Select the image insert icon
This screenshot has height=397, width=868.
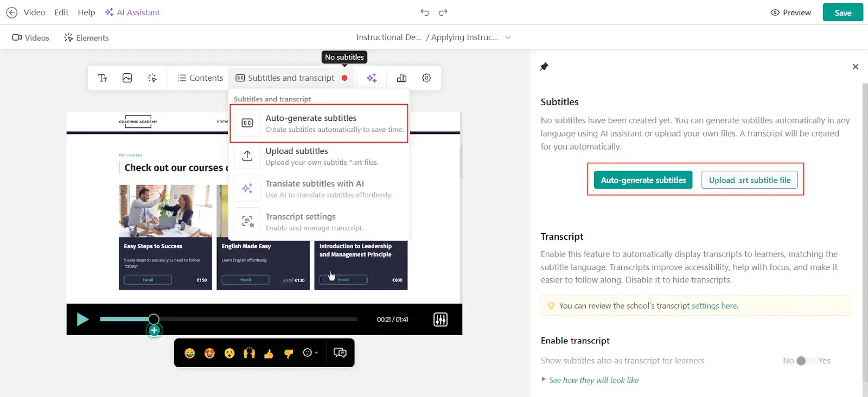127,78
